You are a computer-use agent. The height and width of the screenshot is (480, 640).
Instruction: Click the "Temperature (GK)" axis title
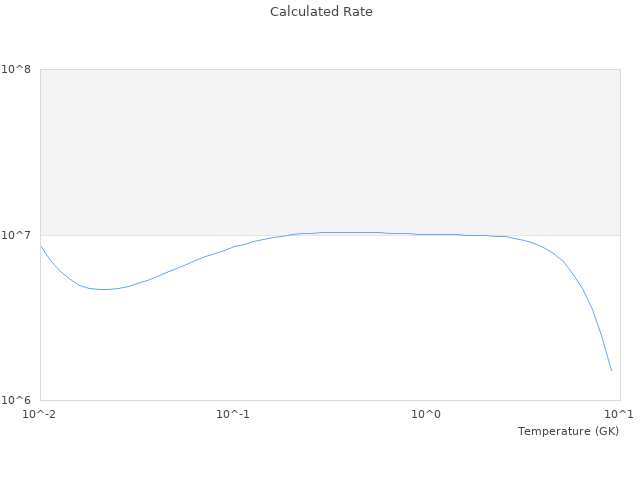pyautogui.click(x=568, y=431)
